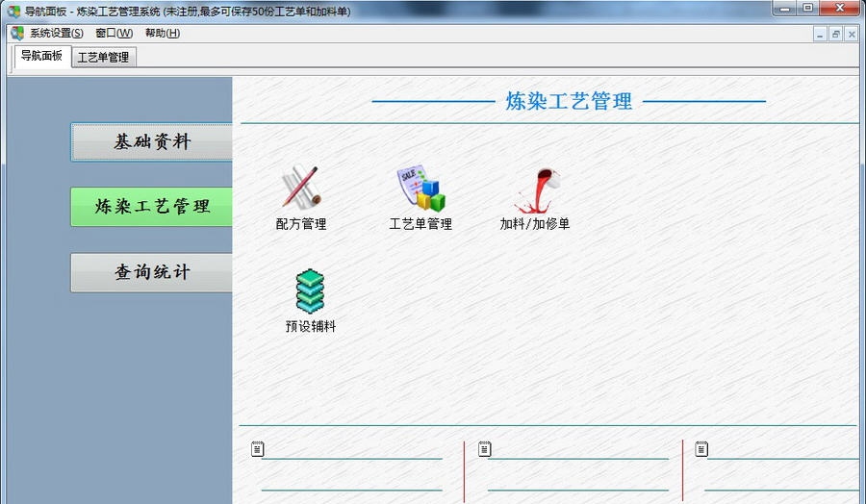Click the notepad icon in the middle bottom column
866x504 pixels.
pyautogui.click(x=484, y=449)
